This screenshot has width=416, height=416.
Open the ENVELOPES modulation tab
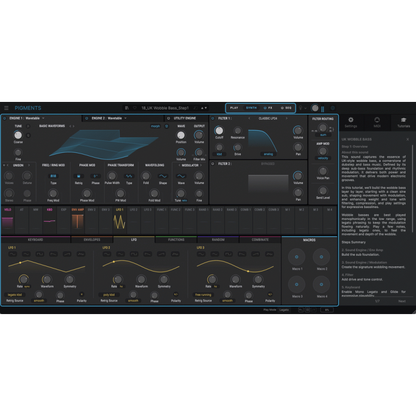click(92, 240)
